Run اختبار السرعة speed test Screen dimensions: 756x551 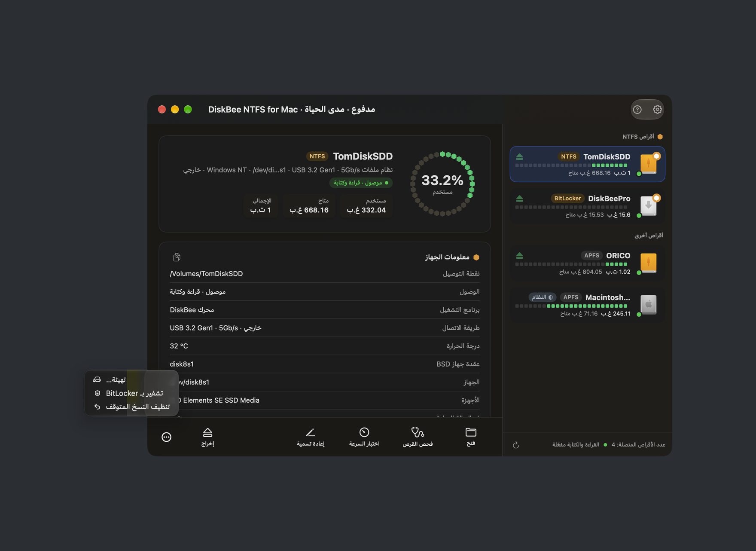[364, 437]
